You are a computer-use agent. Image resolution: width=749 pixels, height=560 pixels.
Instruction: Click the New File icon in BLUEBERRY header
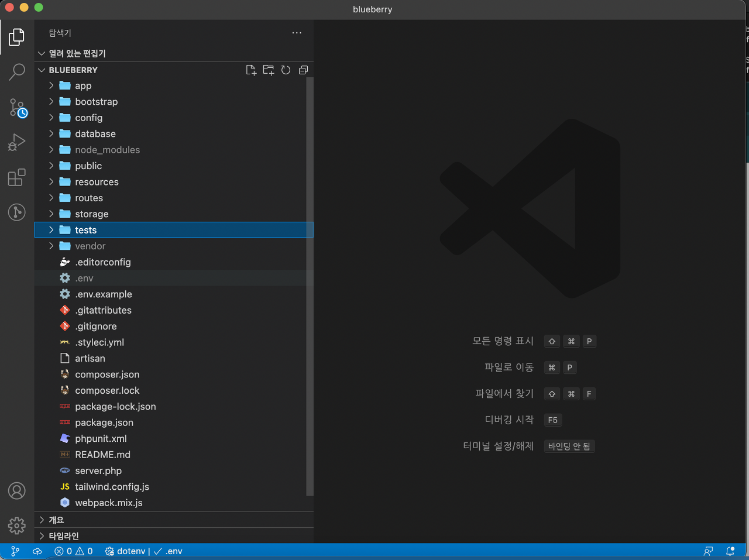coord(251,70)
